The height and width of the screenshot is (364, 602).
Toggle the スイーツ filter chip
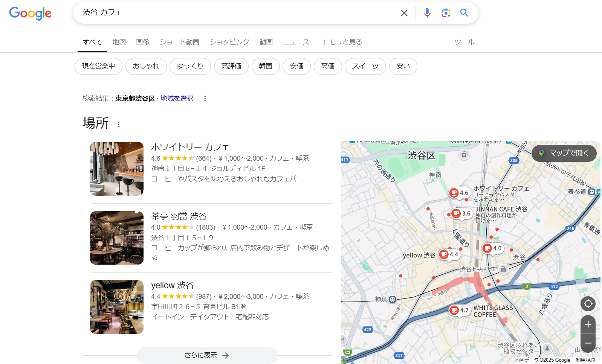tap(365, 66)
